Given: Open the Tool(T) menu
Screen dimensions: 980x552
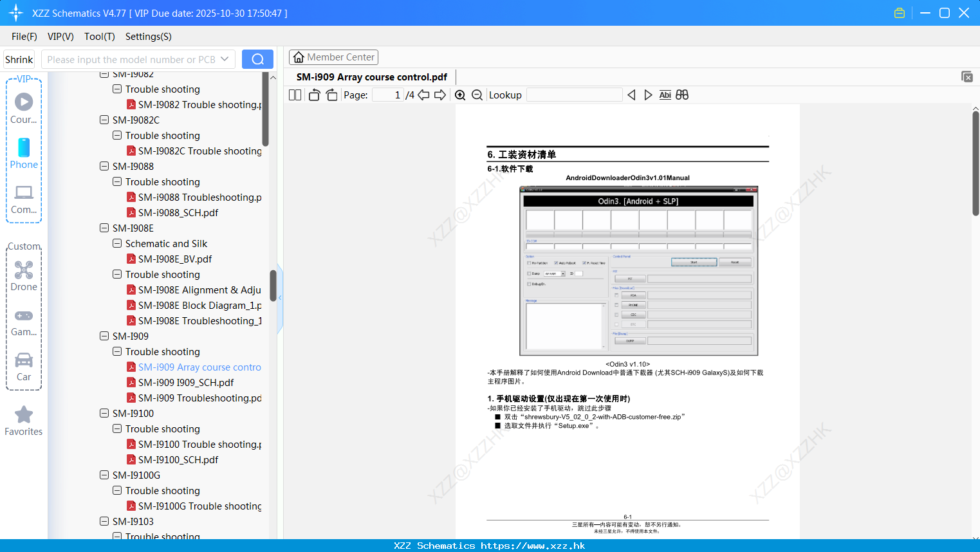Looking at the screenshot, I should tap(100, 37).
